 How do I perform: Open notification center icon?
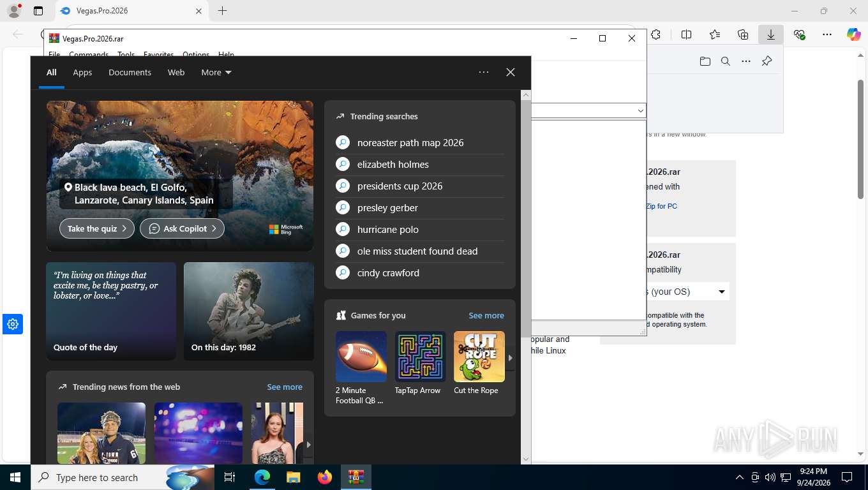point(847,477)
